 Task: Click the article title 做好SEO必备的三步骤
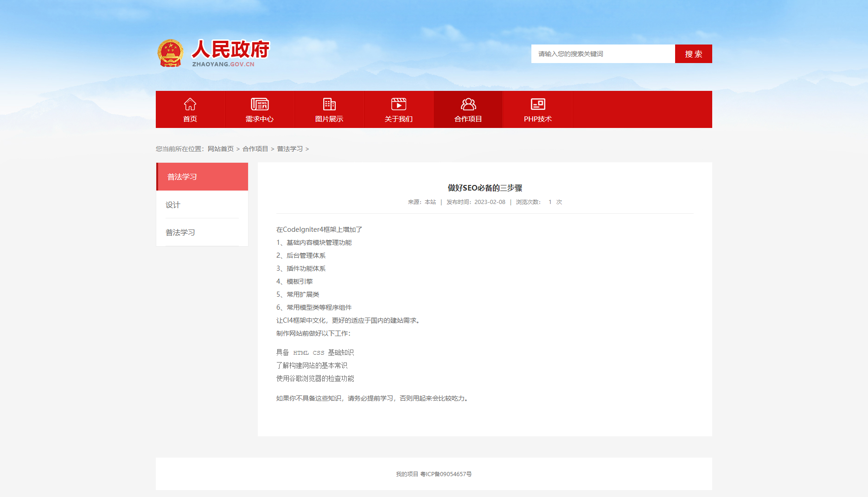tap(485, 188)
